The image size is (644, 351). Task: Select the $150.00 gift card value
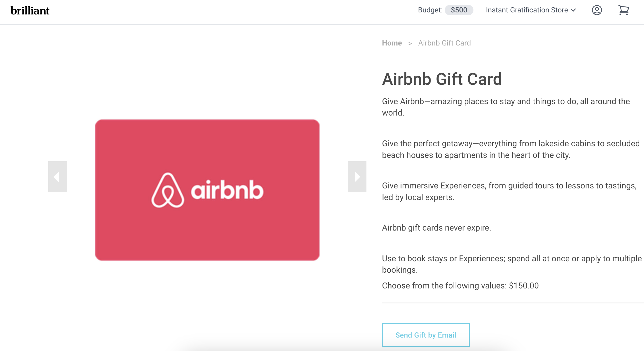pos(524,286)
